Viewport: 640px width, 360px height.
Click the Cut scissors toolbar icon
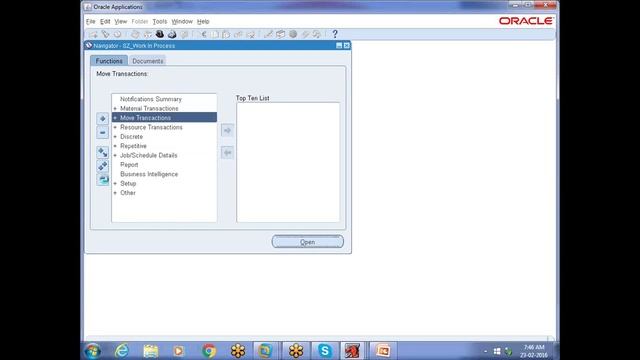pyautogui.click(x=203, y=34)
